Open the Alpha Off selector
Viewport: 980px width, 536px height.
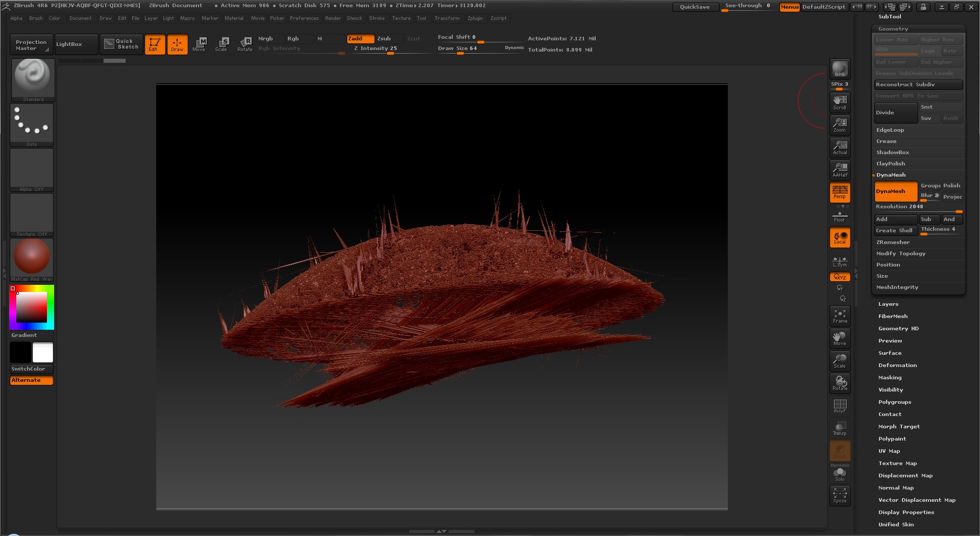point(32,170)
